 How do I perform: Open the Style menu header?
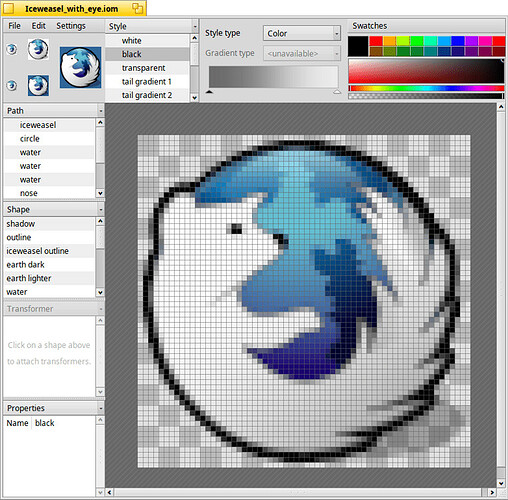point(152,26)
